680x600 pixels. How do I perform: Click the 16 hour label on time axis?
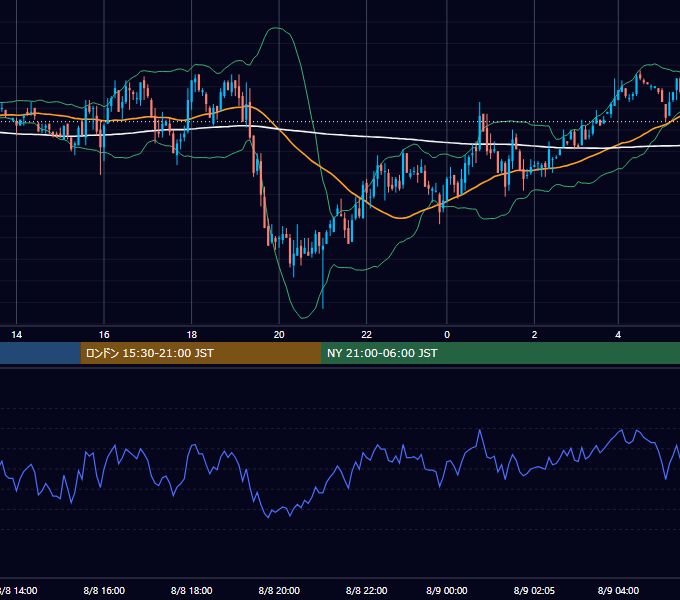[104, 335]
